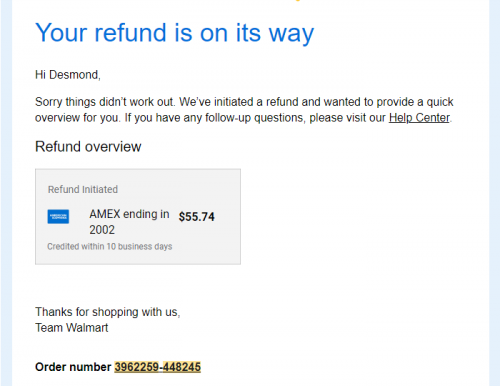
Task: Click the 'Hi Desmond,' greeting
Action: [68, 75]
